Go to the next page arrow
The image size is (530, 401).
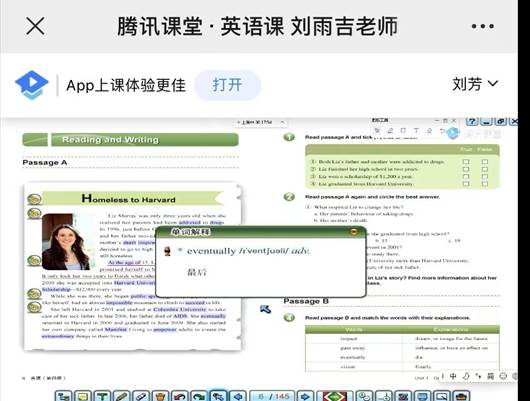[305, 396]
